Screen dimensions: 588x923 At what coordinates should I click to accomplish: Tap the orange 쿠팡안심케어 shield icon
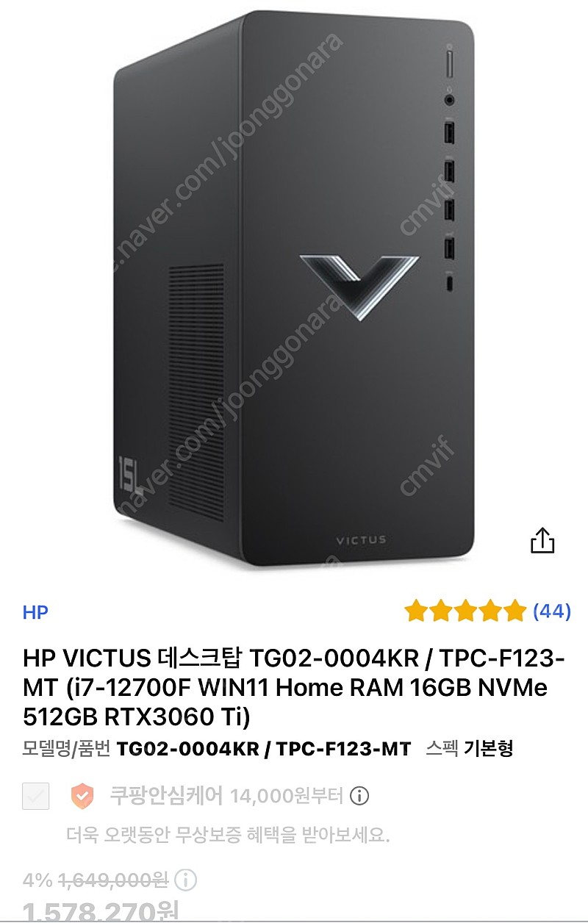(83, 795)
